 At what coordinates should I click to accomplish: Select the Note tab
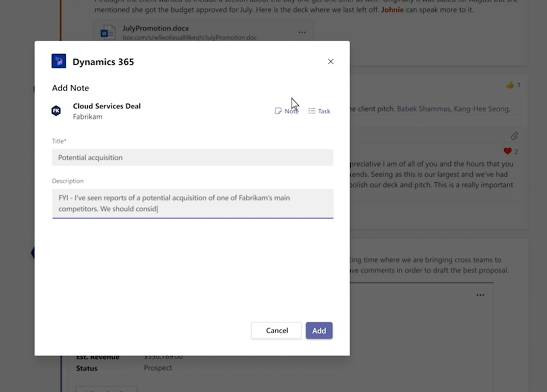pyautogui.click(x=287, y=111)
